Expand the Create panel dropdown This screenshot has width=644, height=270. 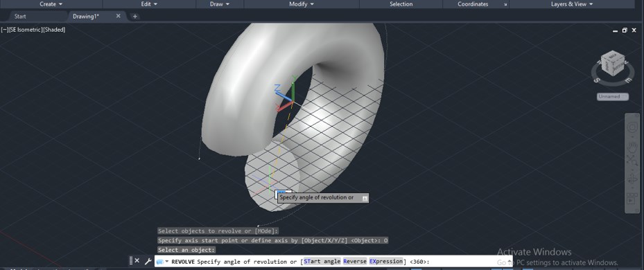pos(51,4)
